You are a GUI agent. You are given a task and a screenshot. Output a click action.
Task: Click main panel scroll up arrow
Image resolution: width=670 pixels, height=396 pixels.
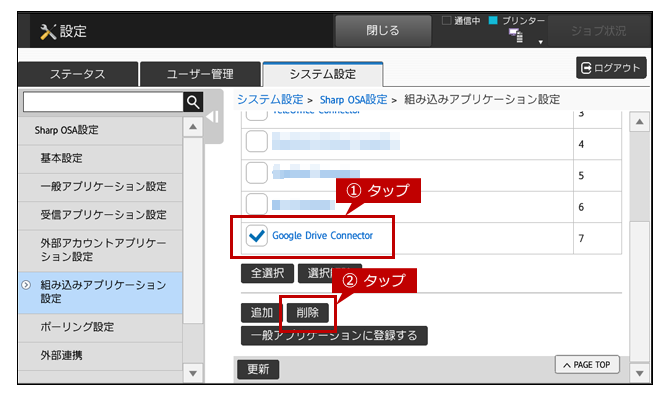tap(639, 122)
